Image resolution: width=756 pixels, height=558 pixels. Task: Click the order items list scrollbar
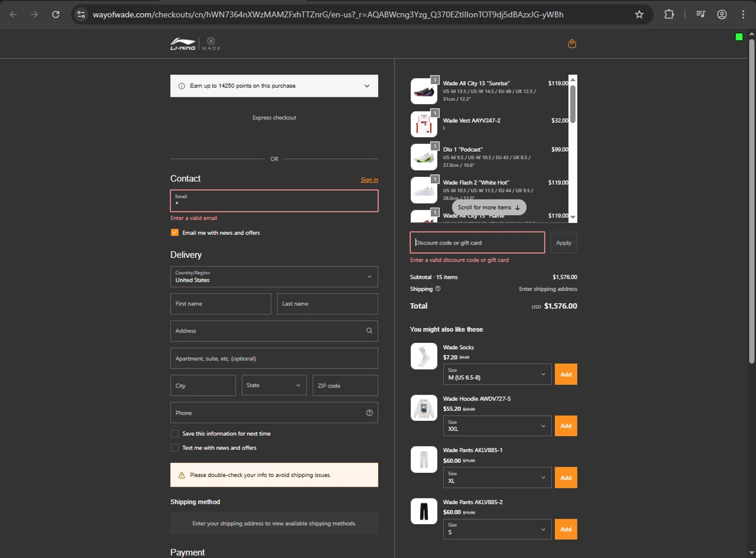pyautogui.click(x=573, y=104)
